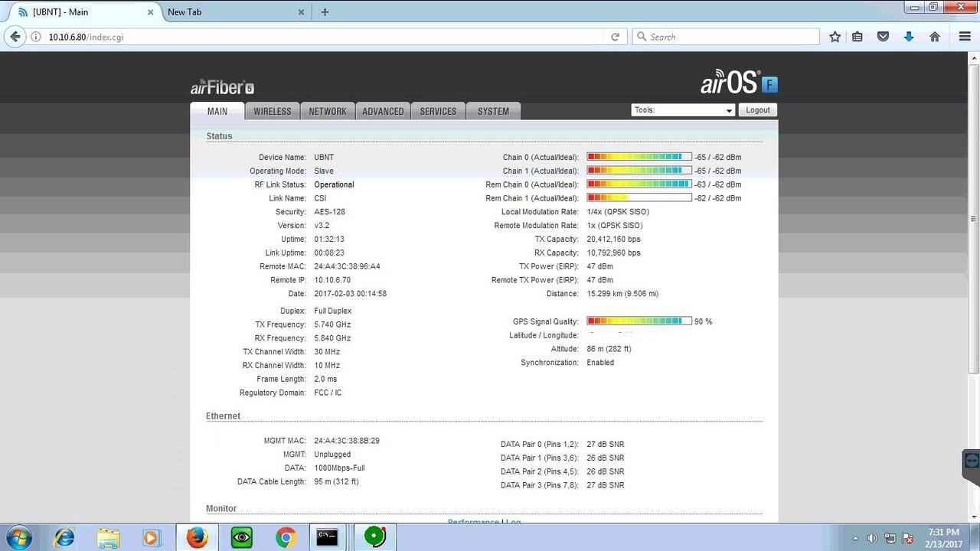
Task: Open Windows Explorer folder on taskbar
Action: pyautogui.click(x=108, y=538)
